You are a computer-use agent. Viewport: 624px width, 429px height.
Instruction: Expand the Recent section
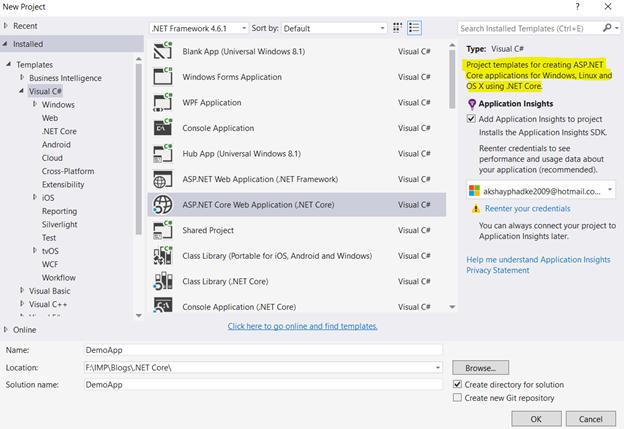coord(6,25)
